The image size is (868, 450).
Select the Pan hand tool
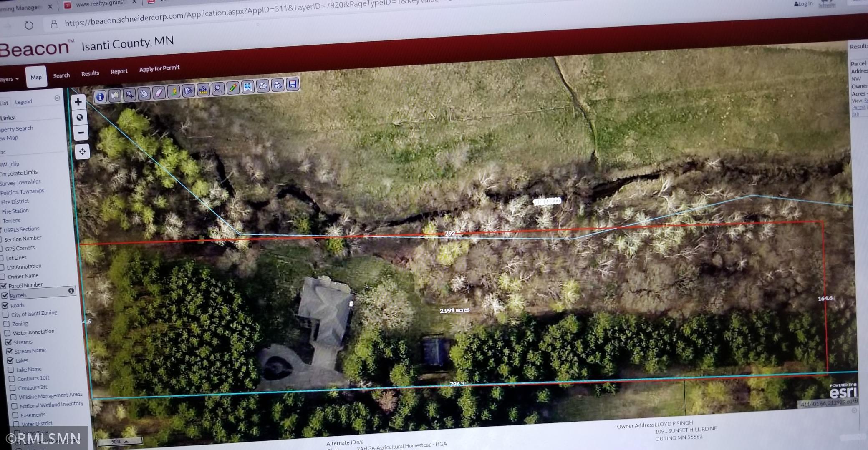click(x=144, y=93)
